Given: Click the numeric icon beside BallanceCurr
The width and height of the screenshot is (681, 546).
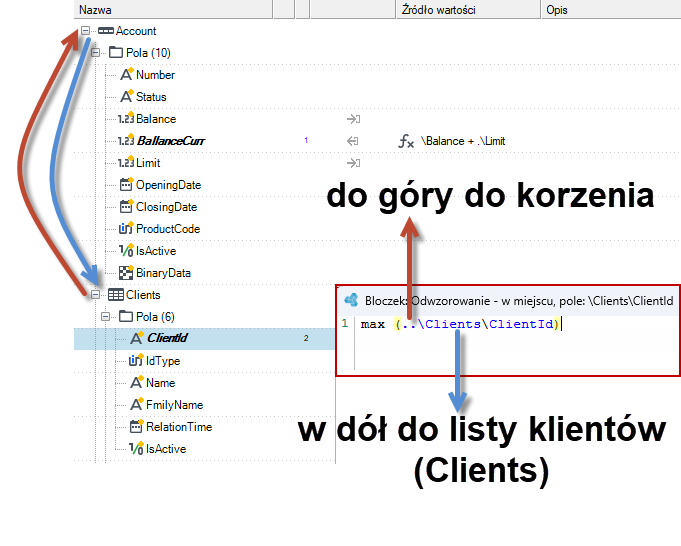Looking at the screenshot, I should (x=126, y=140).
